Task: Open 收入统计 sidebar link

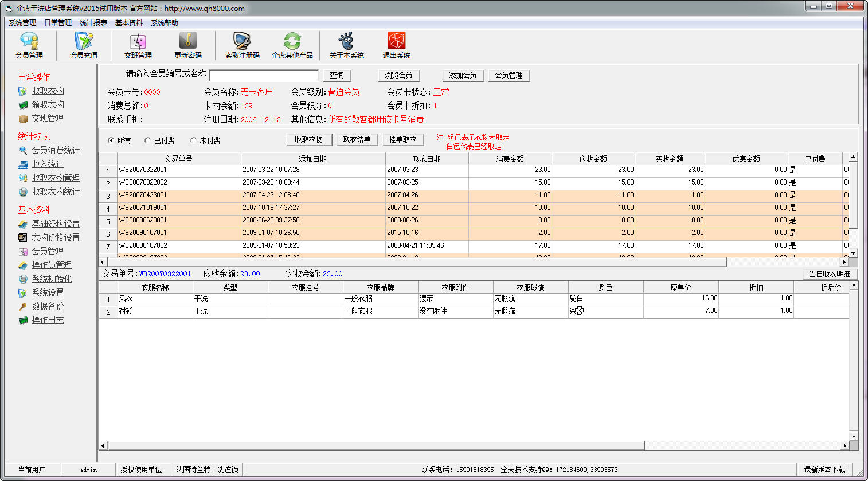Action: 48,164
